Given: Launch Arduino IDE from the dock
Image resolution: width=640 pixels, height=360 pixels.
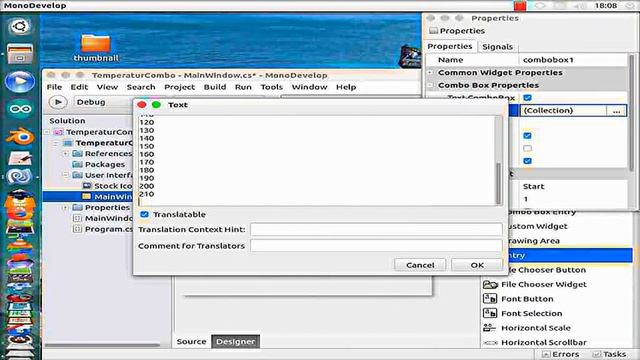Looking at the screenshot, I should pos(19,109).
